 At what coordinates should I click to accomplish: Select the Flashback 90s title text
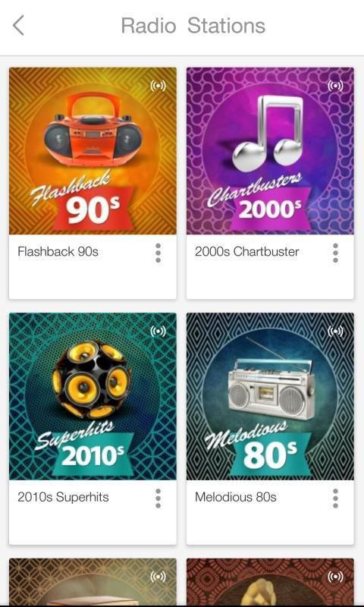(x=58, y=252)
